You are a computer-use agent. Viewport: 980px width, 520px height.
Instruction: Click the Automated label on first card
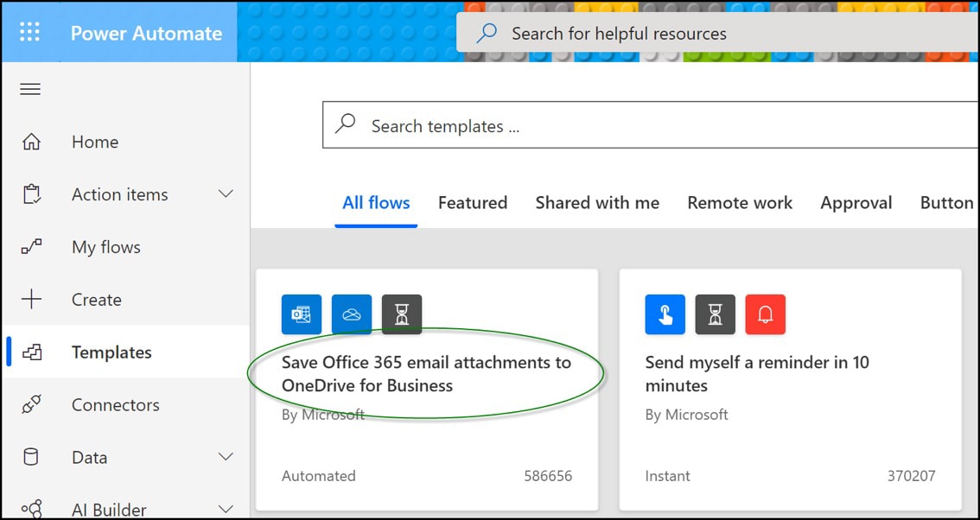(319, 476)
